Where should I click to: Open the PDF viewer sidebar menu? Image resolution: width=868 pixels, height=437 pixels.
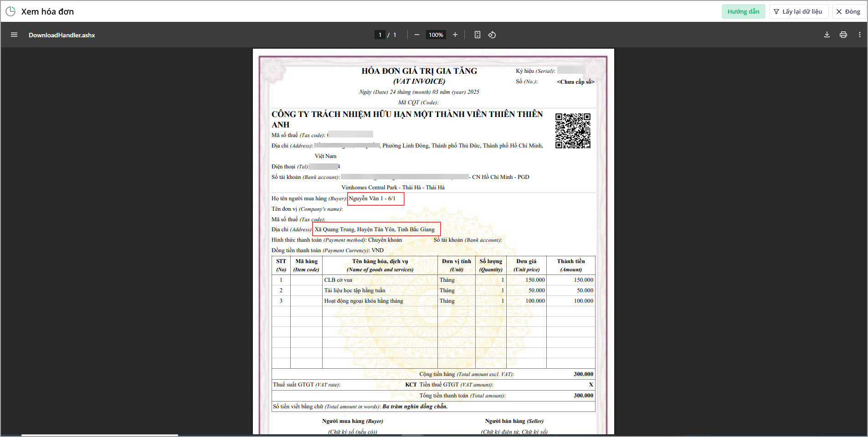coord(14,35)
